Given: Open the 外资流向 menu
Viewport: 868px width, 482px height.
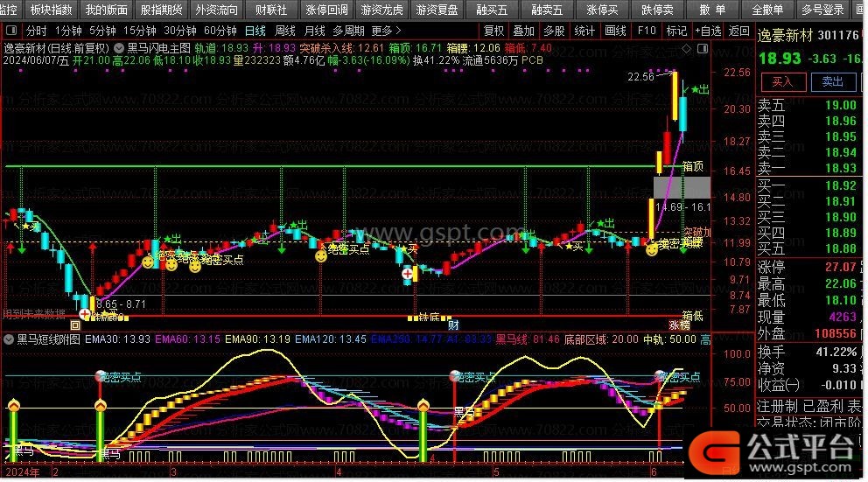Looking at the screenshot, I should click(x=216, y=10).
